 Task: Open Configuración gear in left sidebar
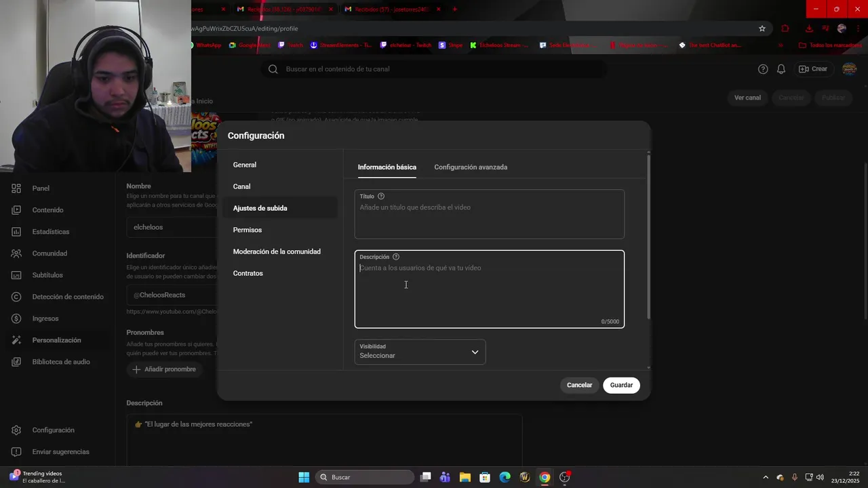(16, 430)
